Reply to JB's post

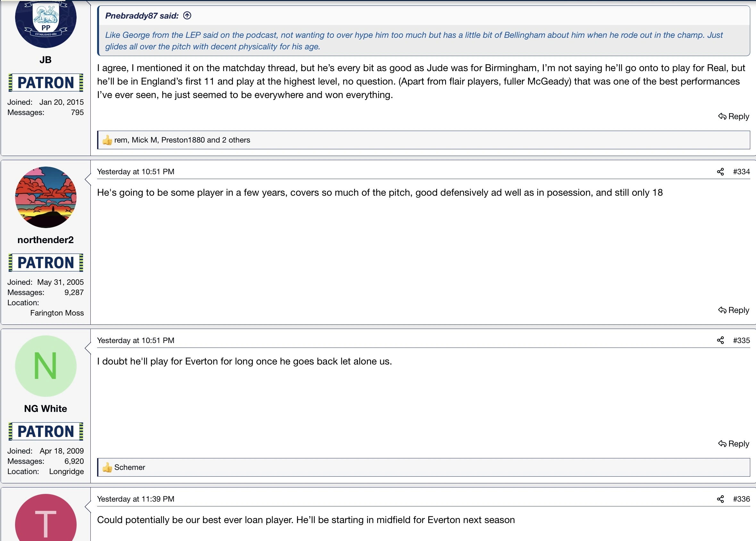point(733,116)
